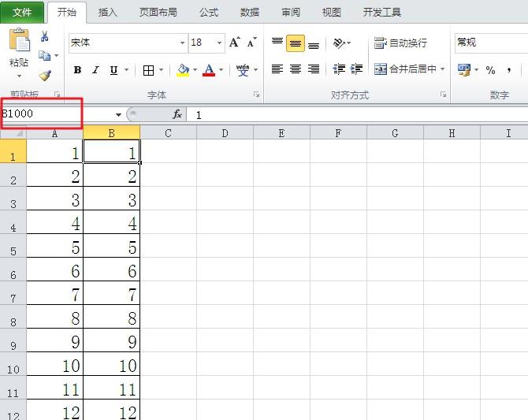Open the 文件 file tab

tap(22, 13)
